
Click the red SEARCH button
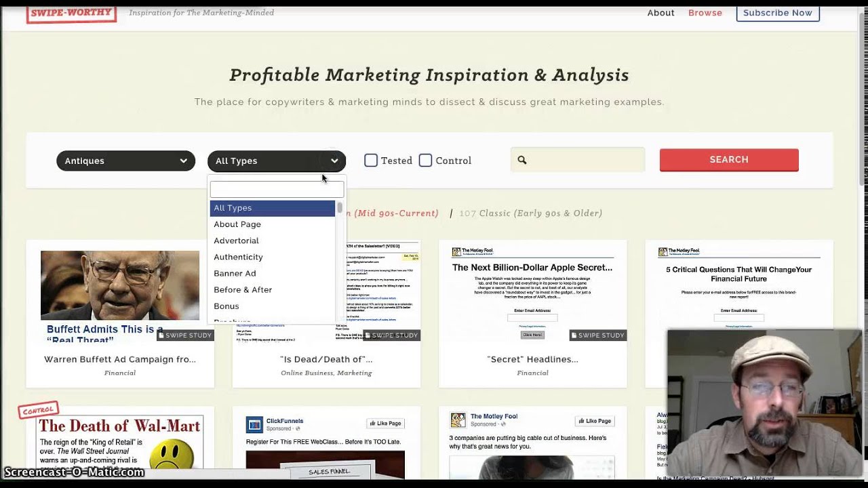729,160
